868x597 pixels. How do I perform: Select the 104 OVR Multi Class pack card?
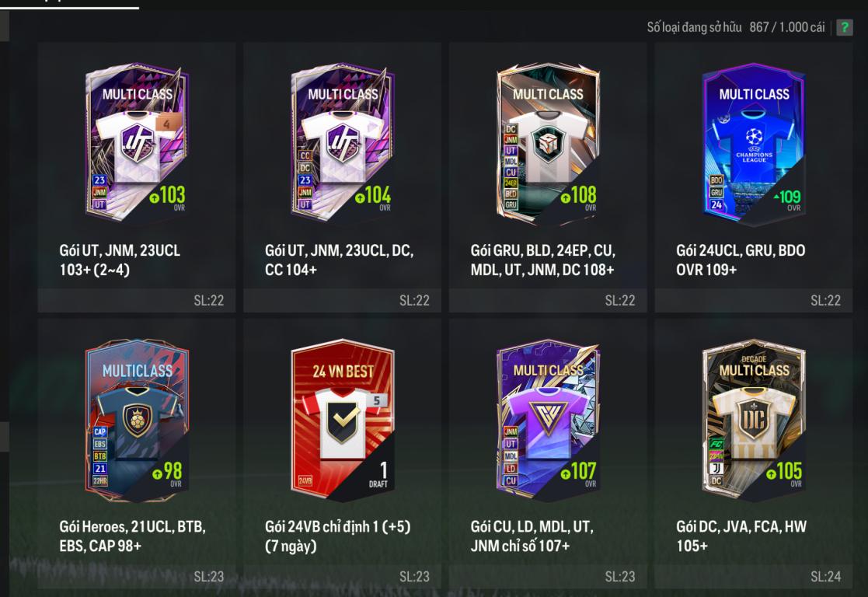coord(343,143)
